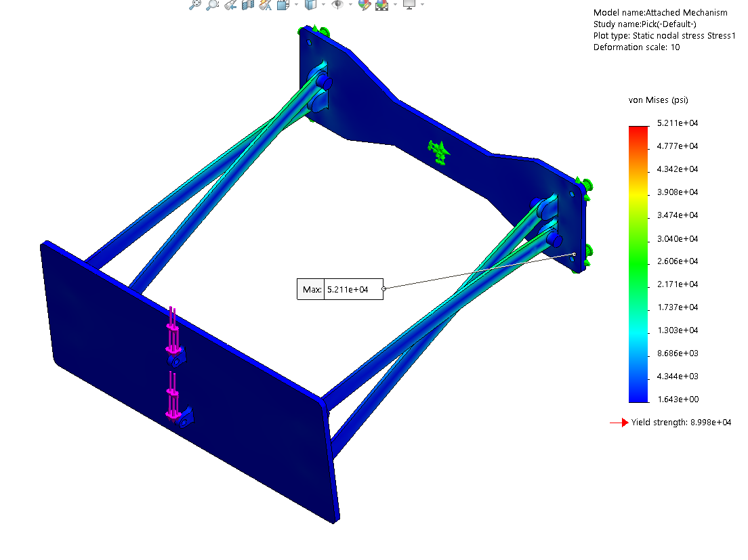Click legend value 1.303e+04

[x=678, y=330]
